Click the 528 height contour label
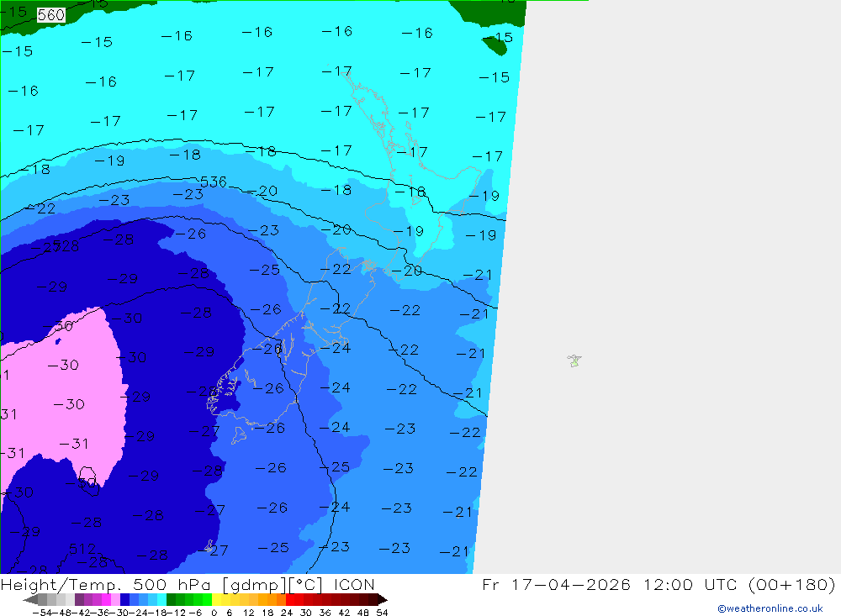841x616 pixels. (66, 246)
